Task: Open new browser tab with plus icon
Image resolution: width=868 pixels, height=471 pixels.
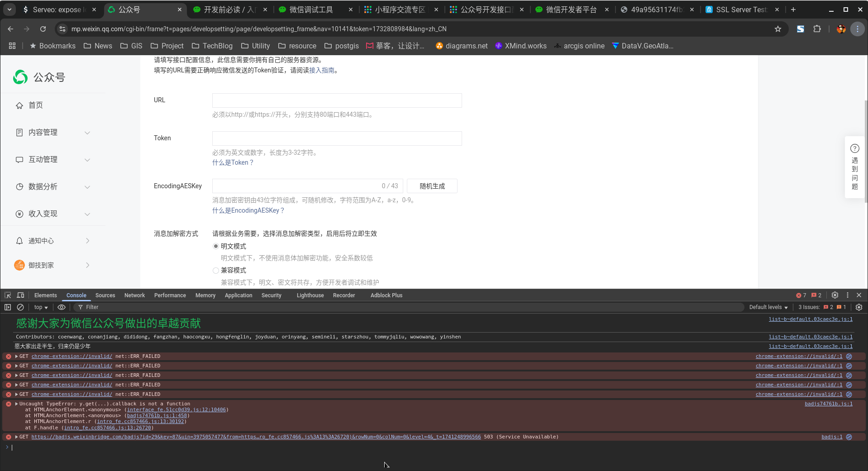Action: coord(793,10)
